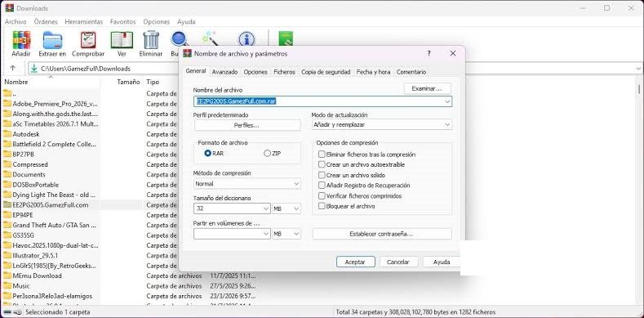Click Establecer contraseña... button
644x318 pixels.
click(382, 234)
